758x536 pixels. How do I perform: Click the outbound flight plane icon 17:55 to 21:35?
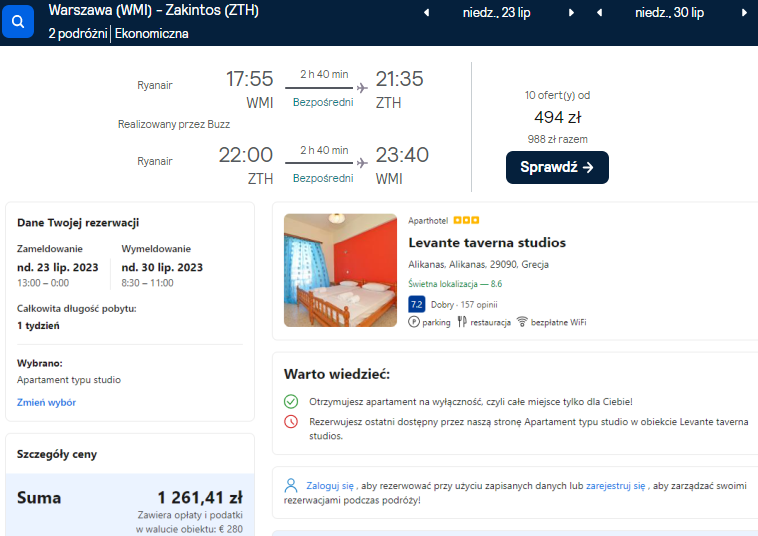[362, 88]
